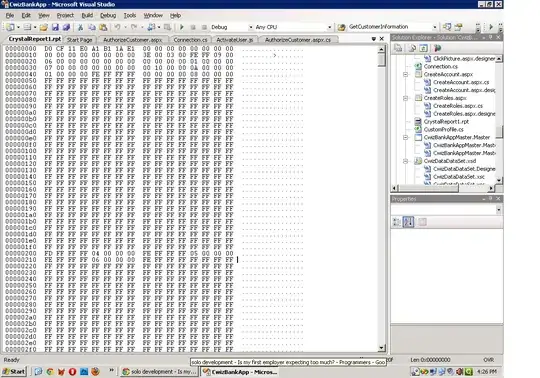Screen dimensions: 540x378
Task: Click the Cut scissors icon
Action: 81,27
